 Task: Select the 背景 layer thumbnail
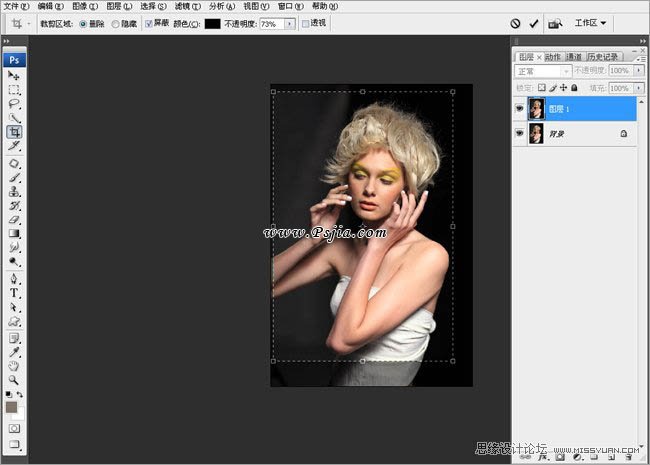point(537,133)
